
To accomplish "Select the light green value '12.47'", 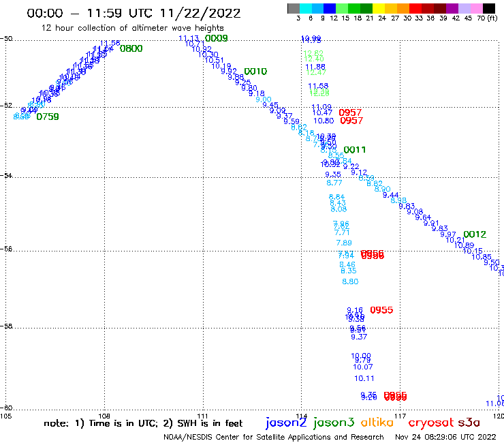I will [316, 72].
